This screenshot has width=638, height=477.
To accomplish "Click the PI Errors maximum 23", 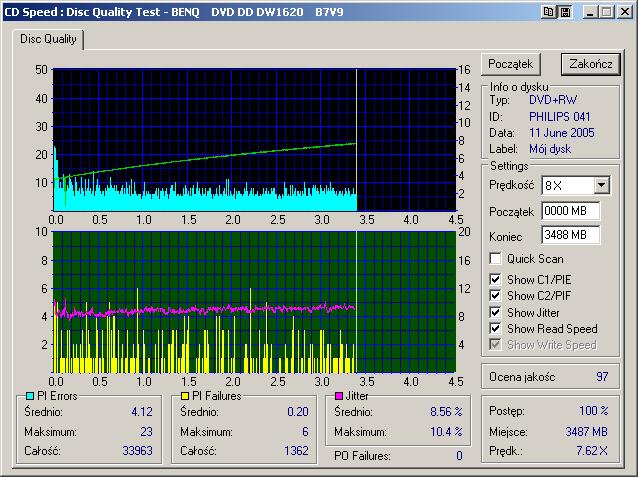I will click(x=146, y=431).
